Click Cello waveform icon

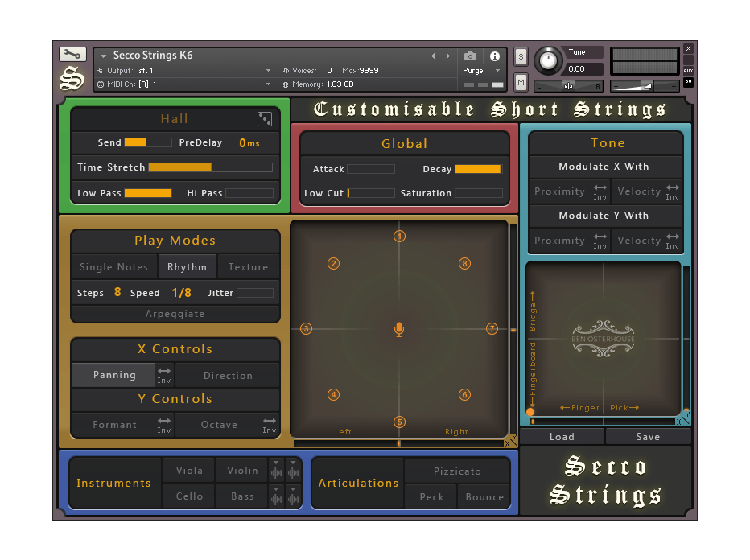pos(277,500)
